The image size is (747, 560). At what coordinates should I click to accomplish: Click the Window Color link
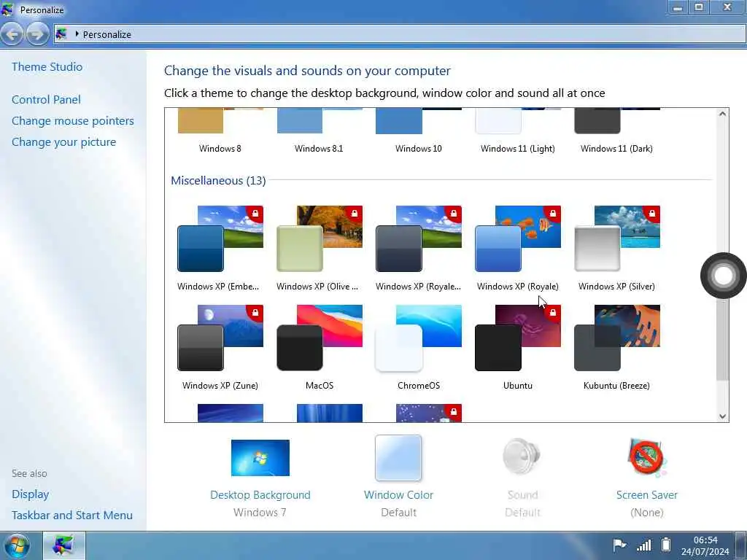pos(398,495)
